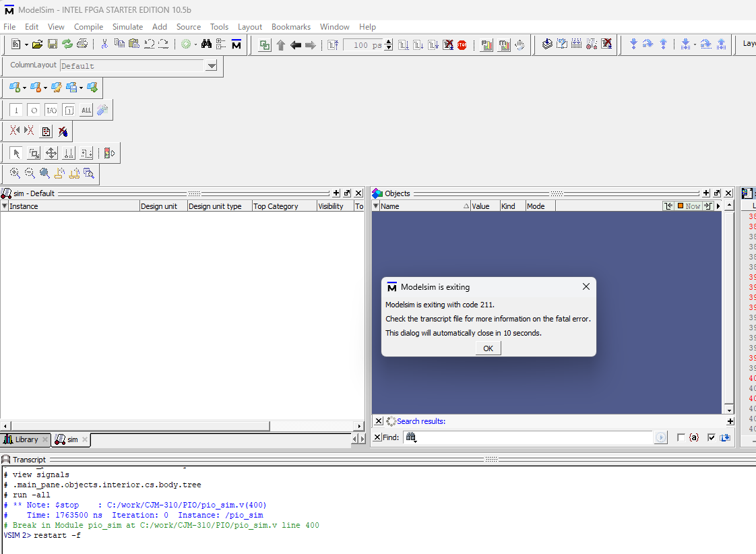This screenshot has width=756, height=554.
Task: Click the gray up-arrow environment icon
Action: tap(280, 45)
